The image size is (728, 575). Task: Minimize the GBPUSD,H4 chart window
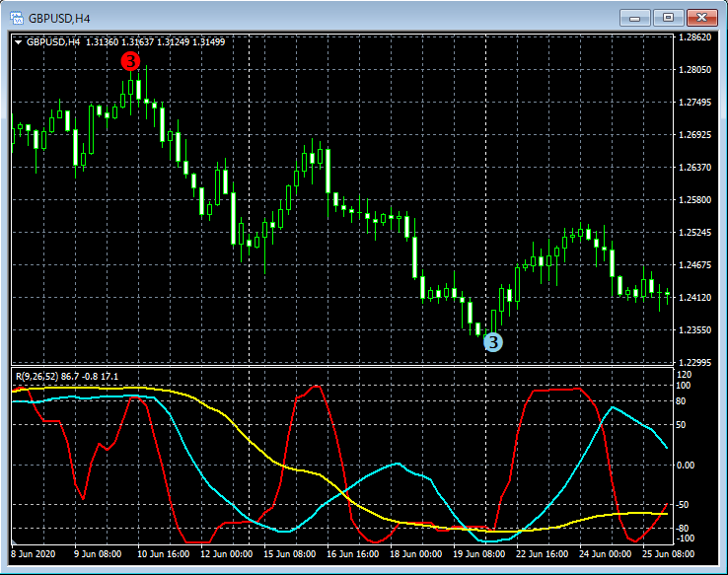(x=634, y=18)
